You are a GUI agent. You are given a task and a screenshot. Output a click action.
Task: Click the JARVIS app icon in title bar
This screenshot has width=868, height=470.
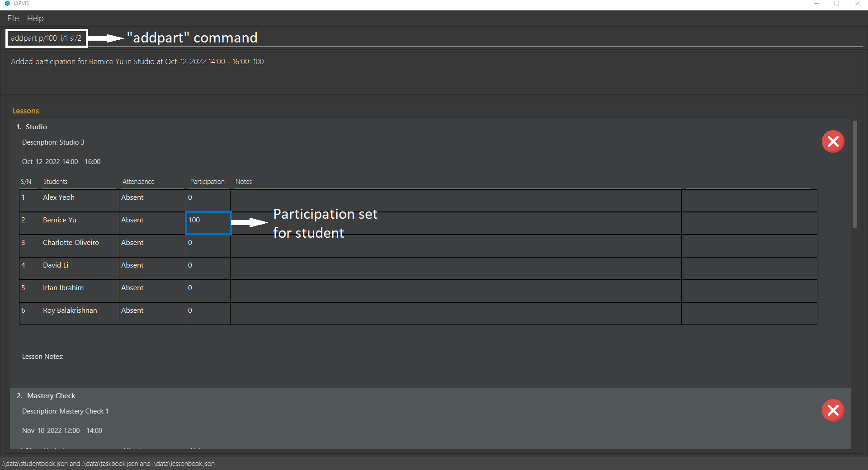(x=7, y=3)
